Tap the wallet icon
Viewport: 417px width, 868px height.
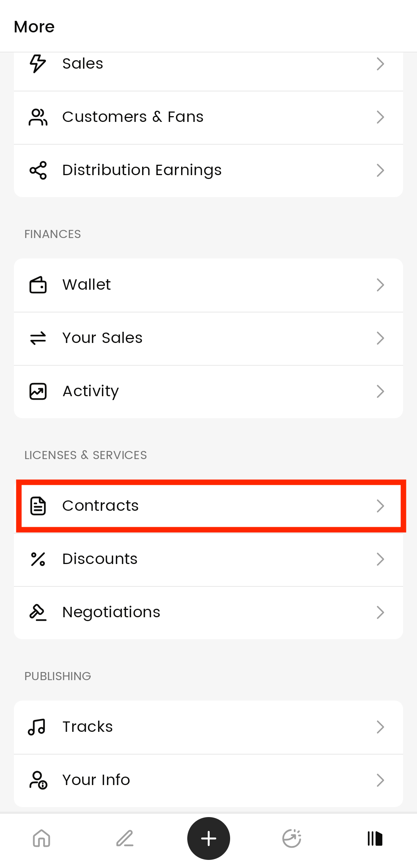click(x=38, y=285)
